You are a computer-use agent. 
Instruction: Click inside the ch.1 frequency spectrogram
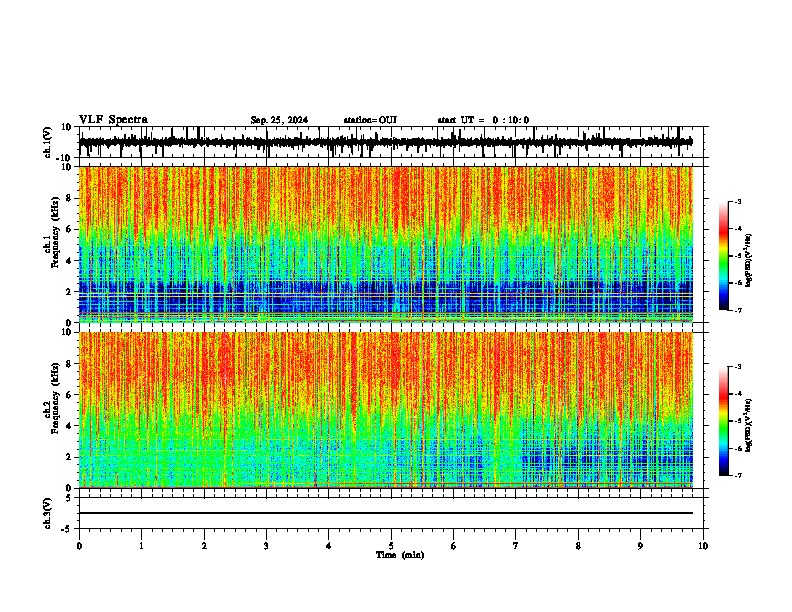(386, 244)
